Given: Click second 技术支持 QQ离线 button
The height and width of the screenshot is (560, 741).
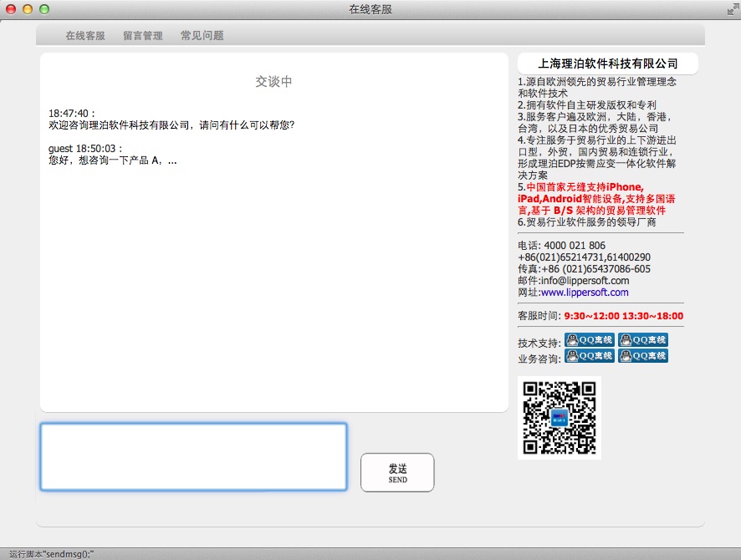Looking at the screenshot, I should 642,340.
